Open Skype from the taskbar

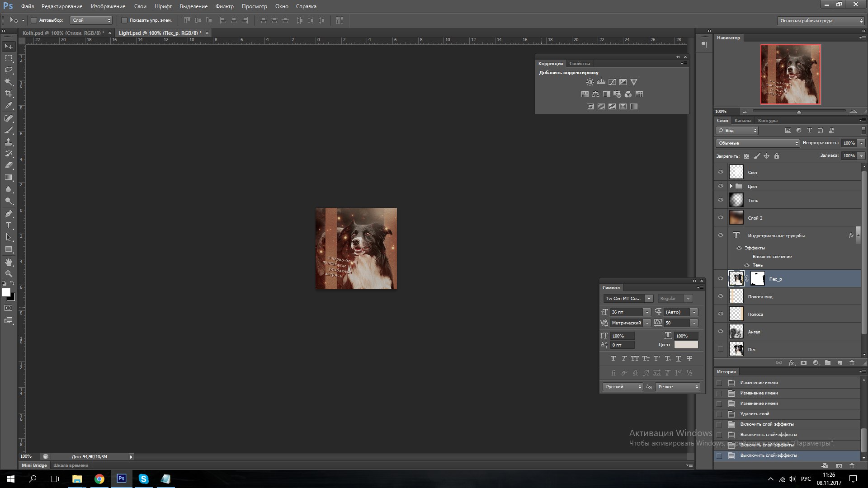click(x=143, y=479)
